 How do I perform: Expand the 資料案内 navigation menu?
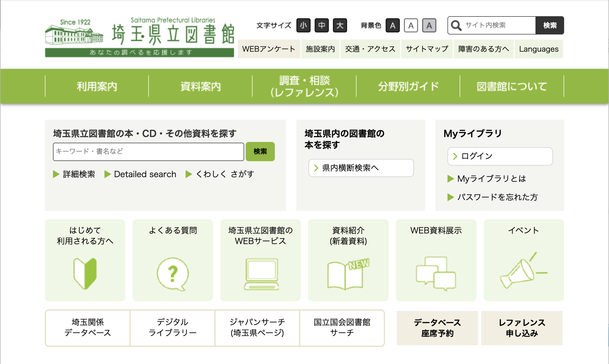coord(201,86)
